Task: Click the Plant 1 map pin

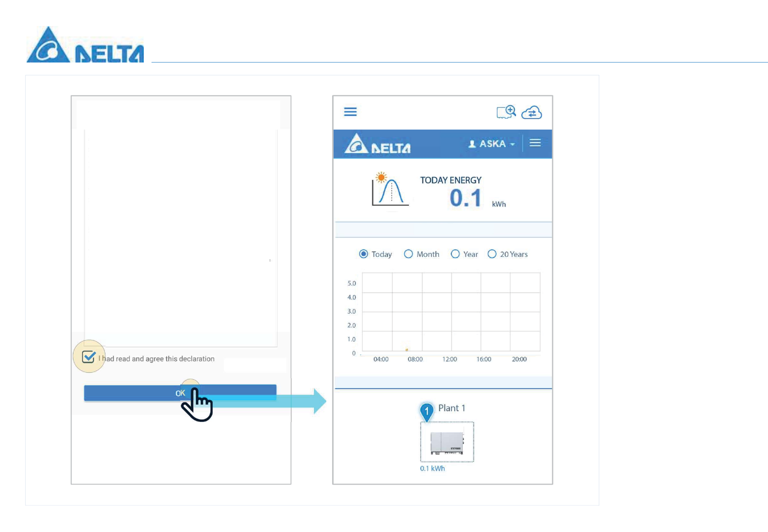Action: [x=427, y=412]
